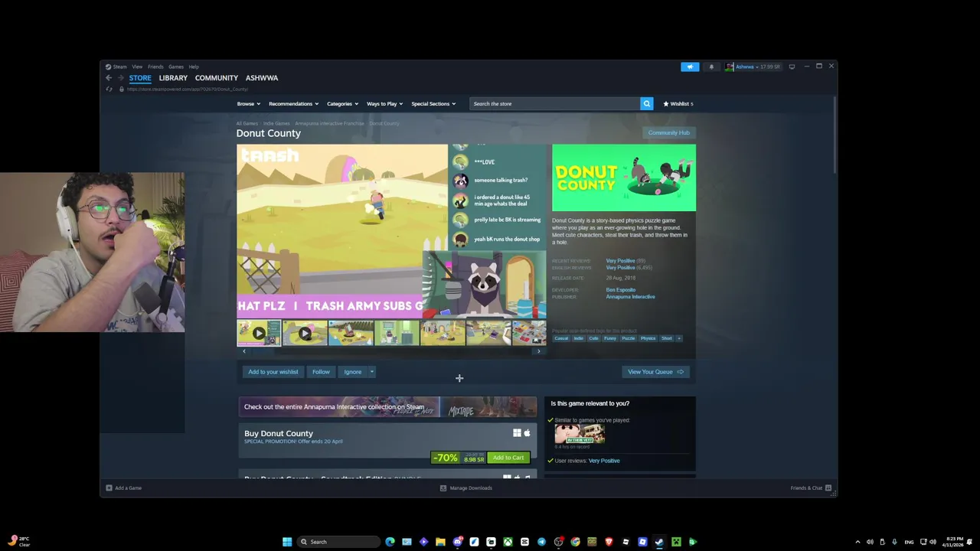This screenshot has width=980, height=551.
Task: Open the Help menu
Action: [x=194, y=67]
